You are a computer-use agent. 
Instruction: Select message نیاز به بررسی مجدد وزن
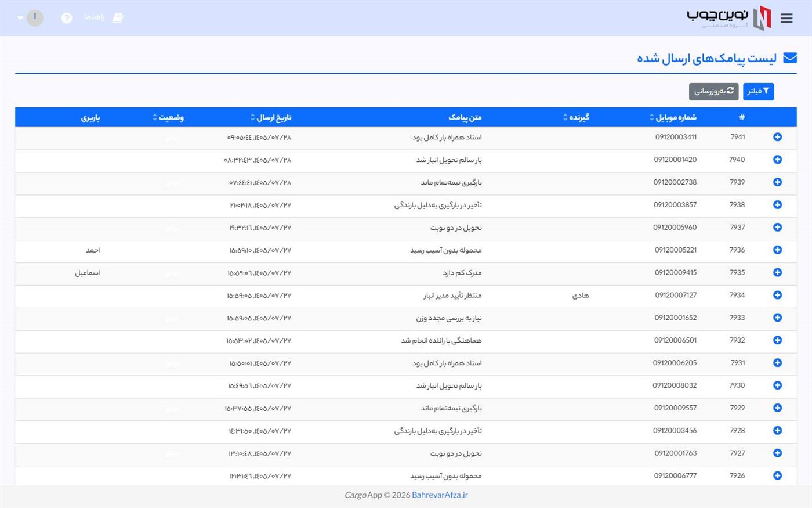(x=449, y=318)
